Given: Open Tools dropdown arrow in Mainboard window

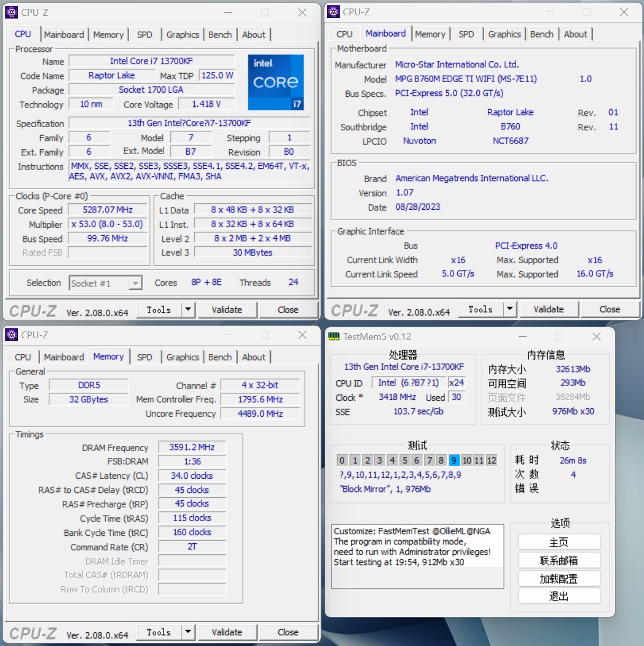Looking at the screenshot, I should (510, 309).
